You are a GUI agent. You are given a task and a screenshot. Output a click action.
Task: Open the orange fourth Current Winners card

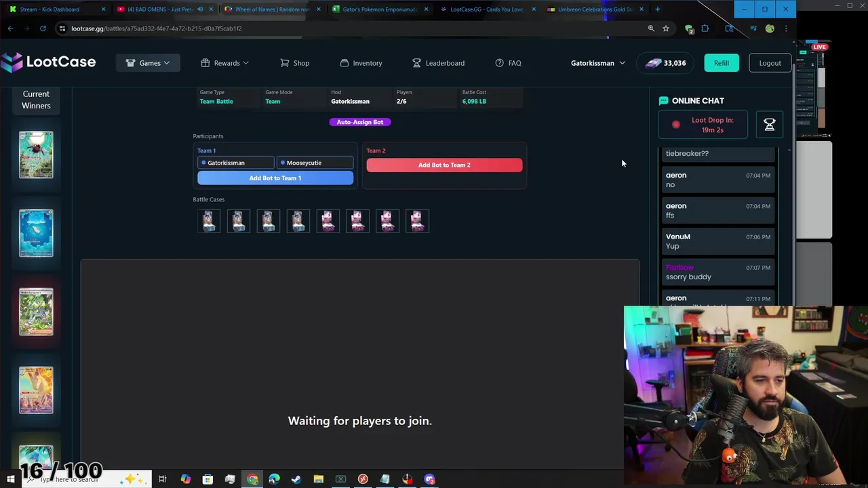click(36, 390)
